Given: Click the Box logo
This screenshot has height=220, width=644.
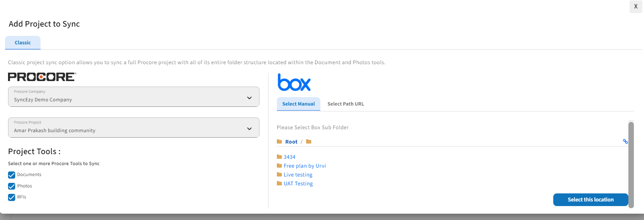Looking at the screenshot, I should click(x=294, y=82).
